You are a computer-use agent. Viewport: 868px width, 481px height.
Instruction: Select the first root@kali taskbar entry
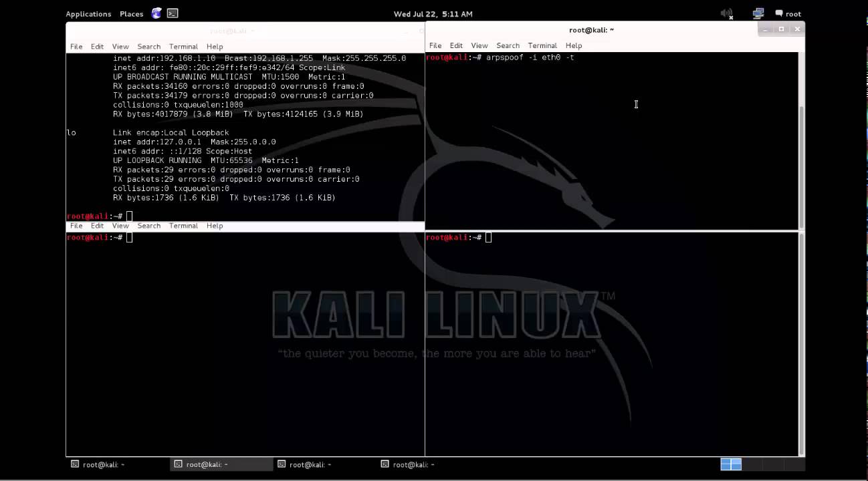(118, 464)
